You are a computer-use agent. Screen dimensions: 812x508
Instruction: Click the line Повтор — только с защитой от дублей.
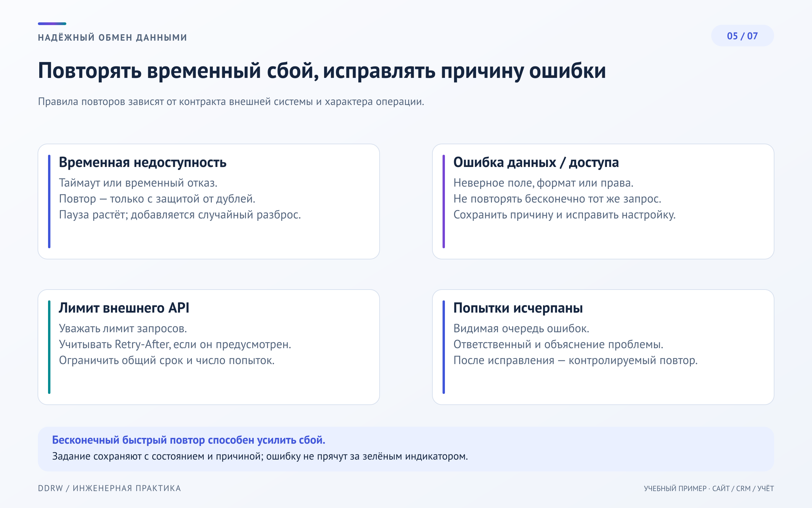(157, 199)
